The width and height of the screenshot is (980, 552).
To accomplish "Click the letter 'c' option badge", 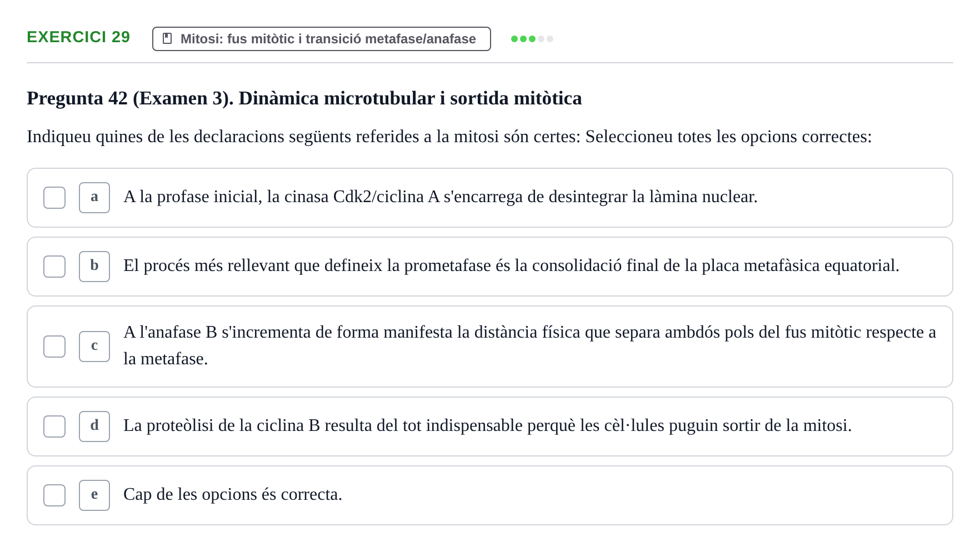I will click(x=94, y=347).
